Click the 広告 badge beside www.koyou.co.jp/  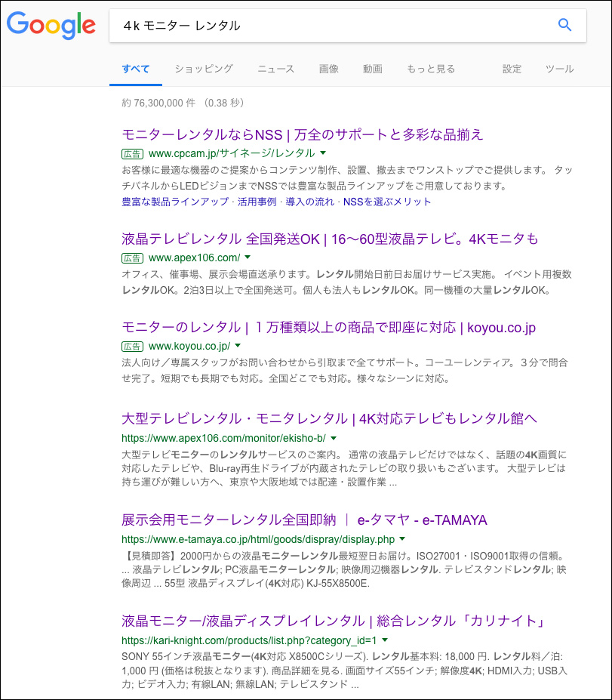click(x=132, y=347)
